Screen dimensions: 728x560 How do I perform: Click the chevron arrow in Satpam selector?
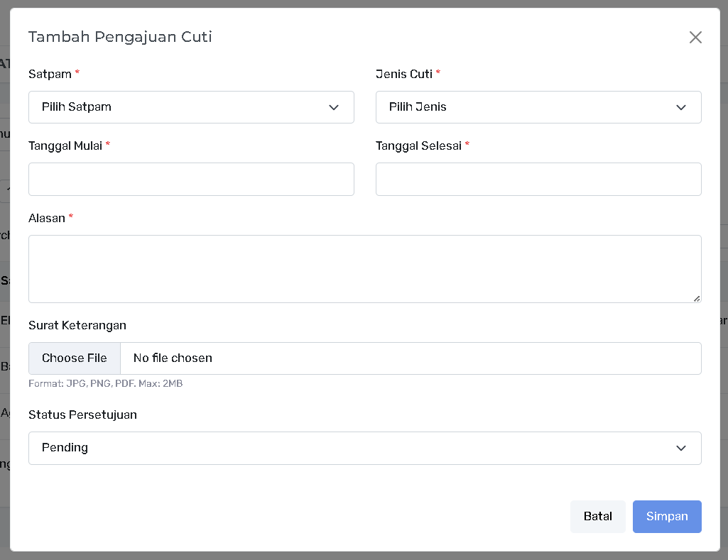click(333, 107)
